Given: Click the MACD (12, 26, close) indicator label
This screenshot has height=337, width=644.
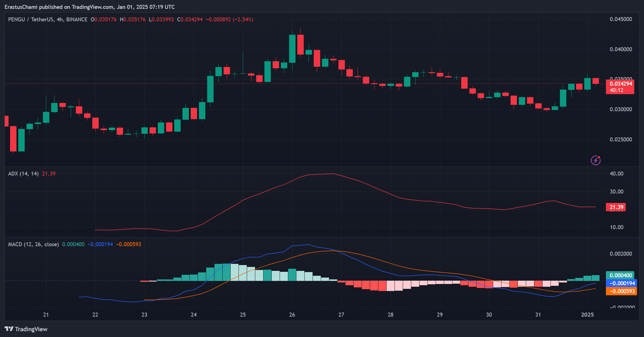Looking at the screenshot, I should 34,244.
